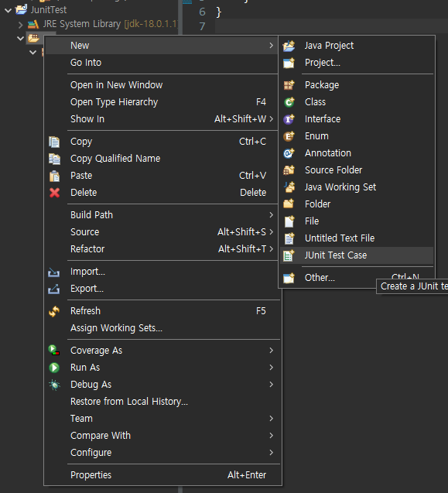Click the Copy icon in context menu
The height and width of the screenshot is (493, 448).
click(54, 142)
